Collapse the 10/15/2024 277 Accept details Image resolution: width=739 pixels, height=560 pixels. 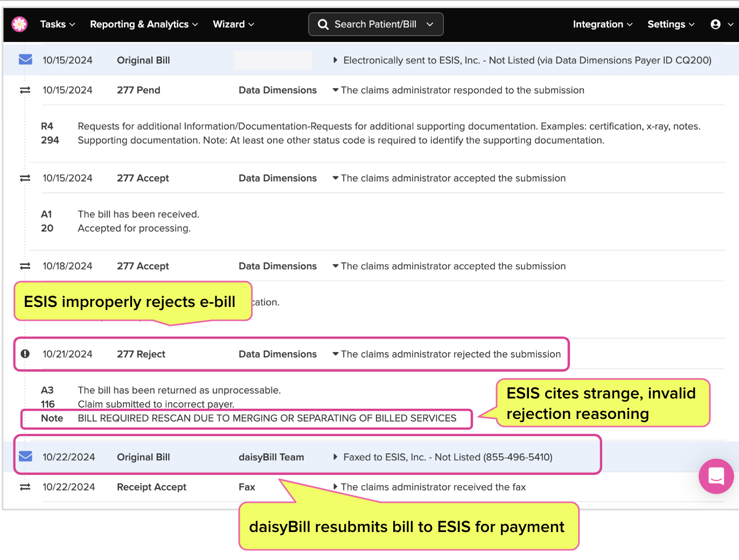click(x=336, y=178)
